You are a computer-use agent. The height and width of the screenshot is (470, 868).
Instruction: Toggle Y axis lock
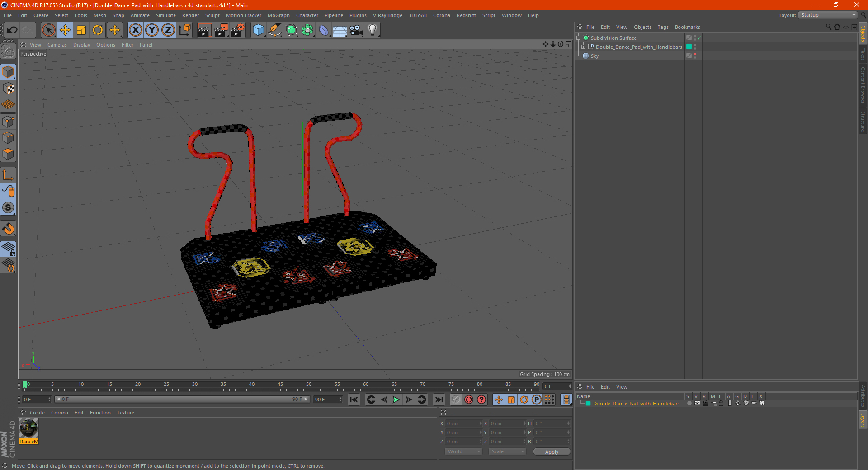pyautogui.click(x=152, y=30)
